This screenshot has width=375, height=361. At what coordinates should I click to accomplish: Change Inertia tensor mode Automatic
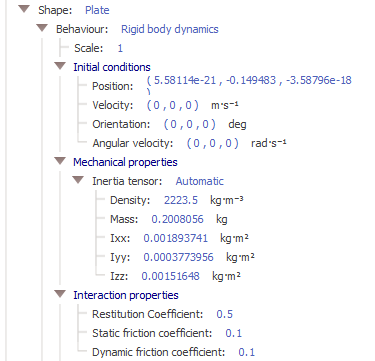click(x=199, y=181)
